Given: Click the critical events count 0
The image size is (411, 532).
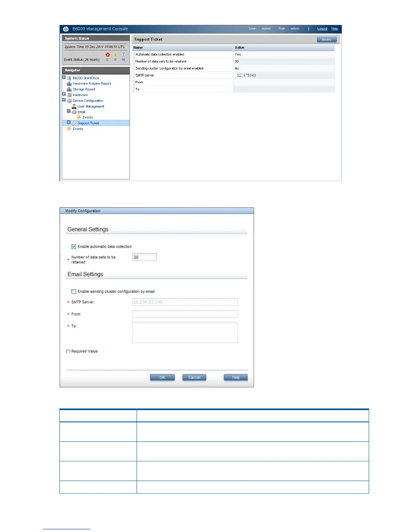Looking at the screenshot, I should [107, 60].
